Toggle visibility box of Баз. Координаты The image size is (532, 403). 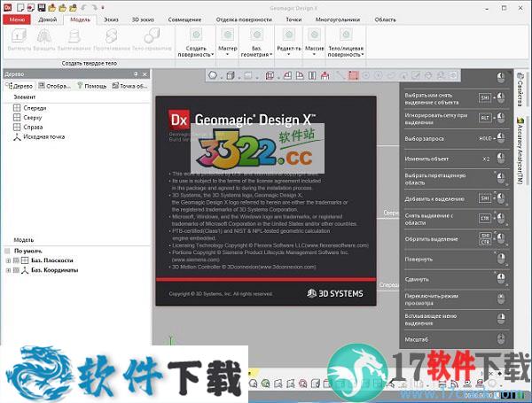tap(16, 270)
